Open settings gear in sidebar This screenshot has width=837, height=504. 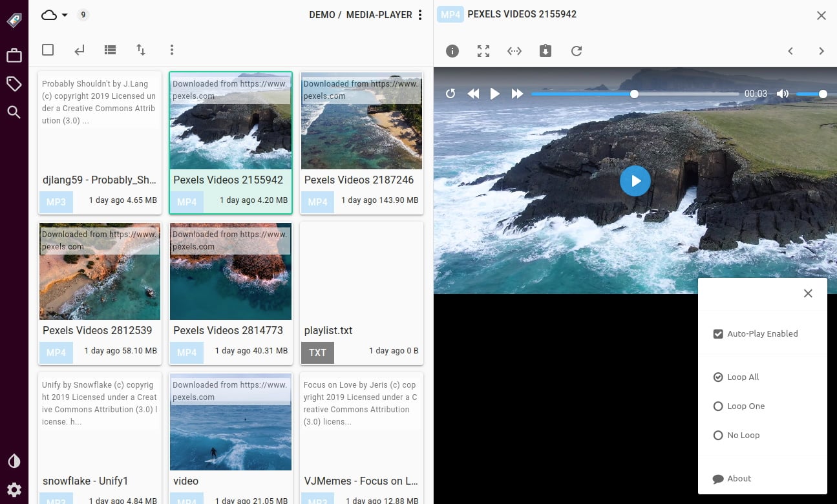(x=14, y=489)
